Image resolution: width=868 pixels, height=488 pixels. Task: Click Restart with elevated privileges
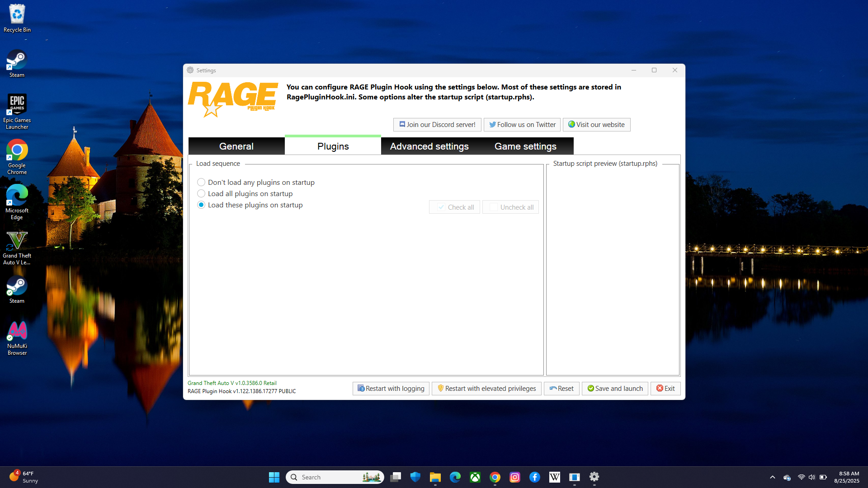486,389
